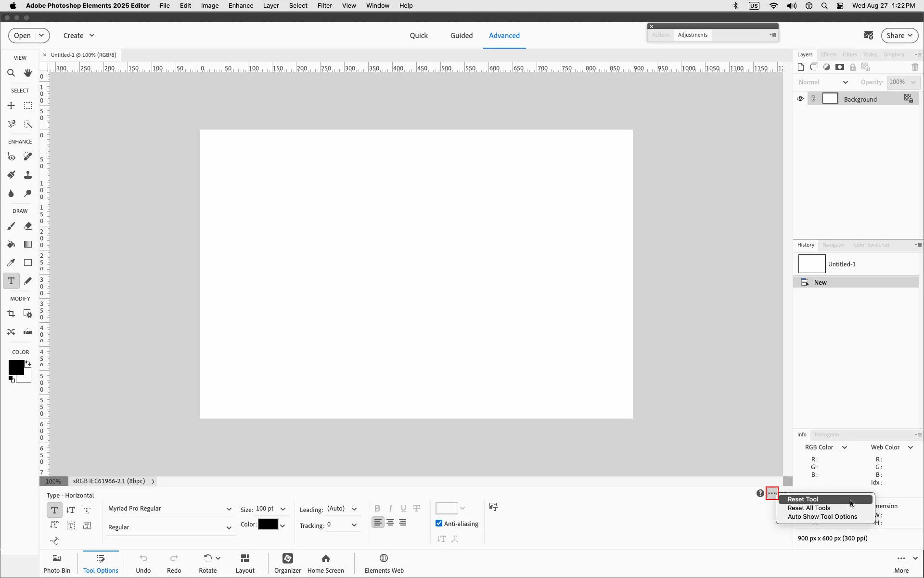Select the Crop tool
This screenshot has height=578, width=924.
pos(11,314)
